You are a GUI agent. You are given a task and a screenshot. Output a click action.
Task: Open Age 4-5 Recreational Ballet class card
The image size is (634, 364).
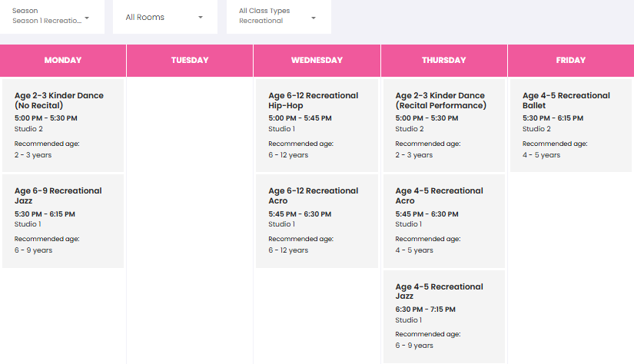point(571,125)
